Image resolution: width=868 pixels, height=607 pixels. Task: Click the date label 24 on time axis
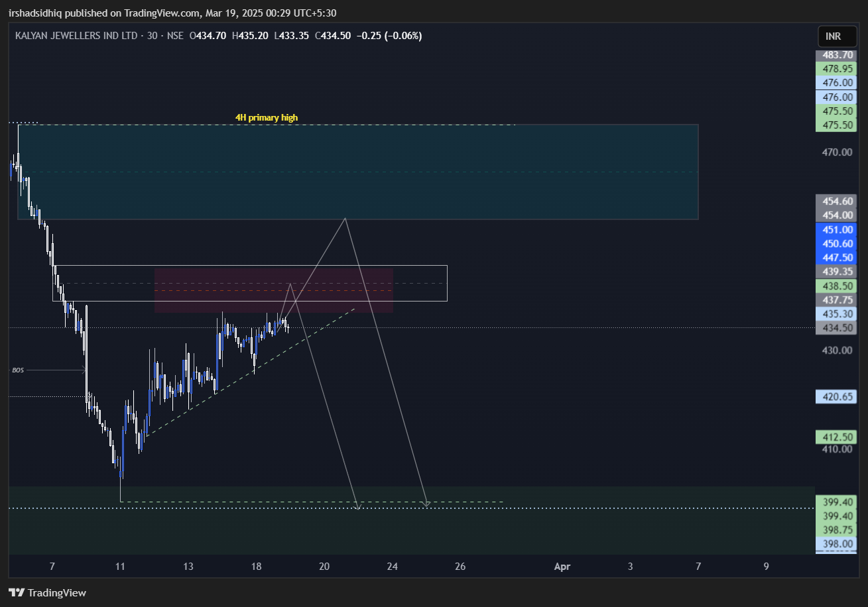click(393, 567)
